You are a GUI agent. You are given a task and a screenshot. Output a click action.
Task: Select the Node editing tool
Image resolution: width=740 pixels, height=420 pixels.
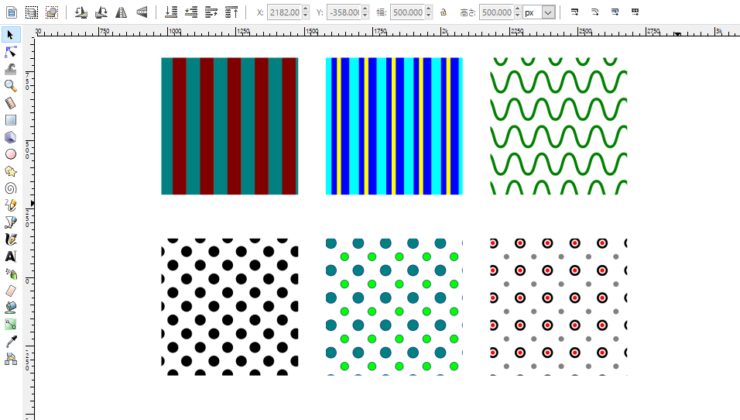pos(11,52)
